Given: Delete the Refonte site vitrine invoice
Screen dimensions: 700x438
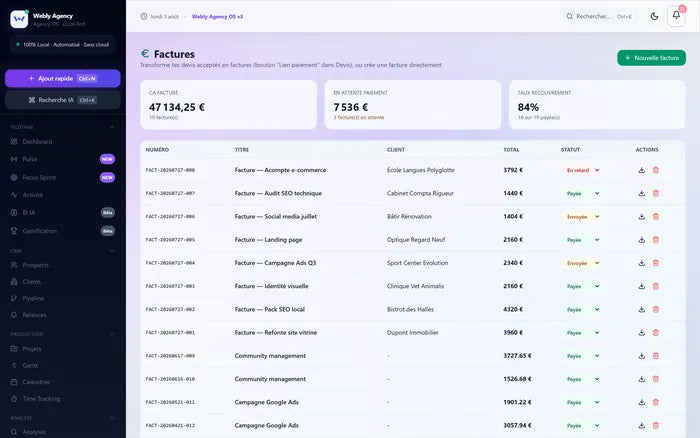Looking at the screenshot, I should pos(656,333).
